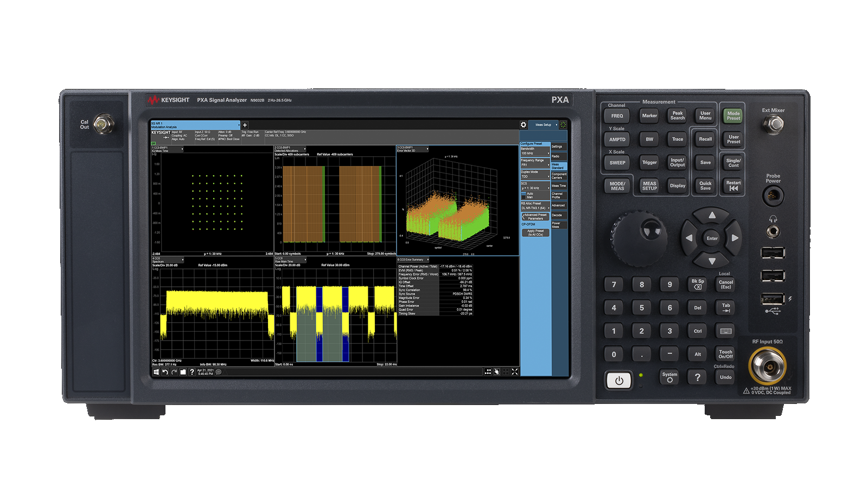Open the Settings gear icon above Meas Setup

(524, 125)
